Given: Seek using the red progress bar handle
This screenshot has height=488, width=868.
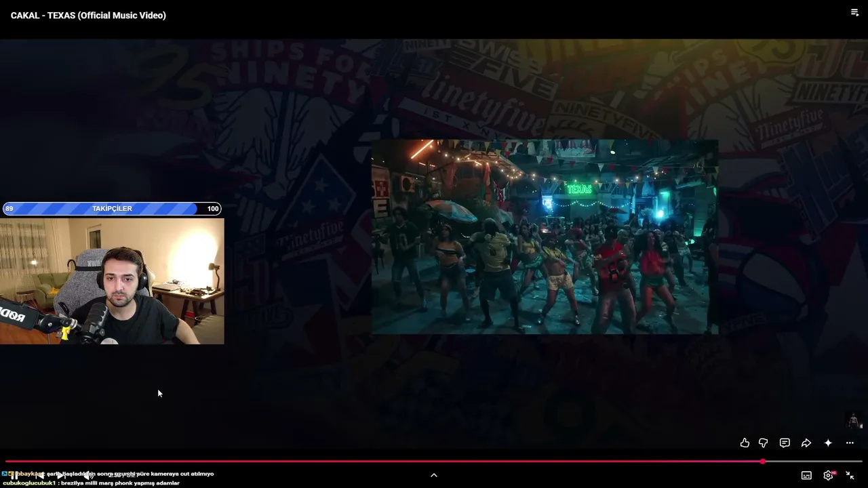Looking at the screenshot, I should coord(763,462).
